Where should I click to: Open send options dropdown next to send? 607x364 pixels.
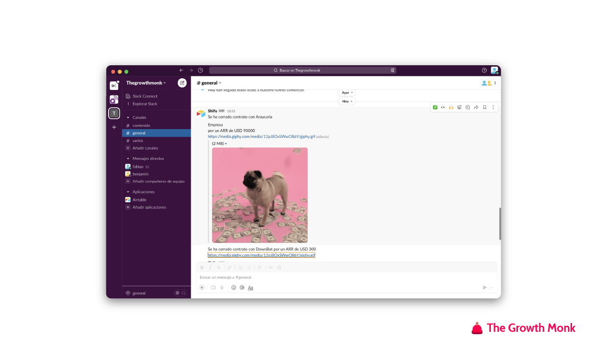[x=492, y=288]
